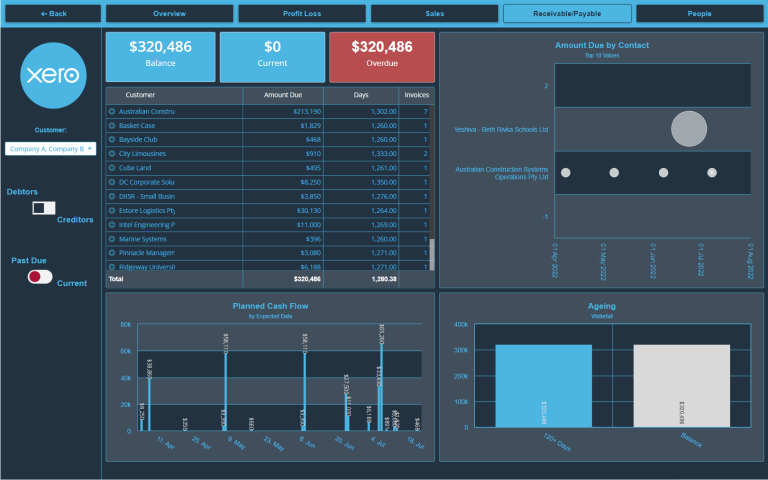This screenshot has width=768, height=480.
Task: Open the Customer company dropdown
Action: (51, 148)
